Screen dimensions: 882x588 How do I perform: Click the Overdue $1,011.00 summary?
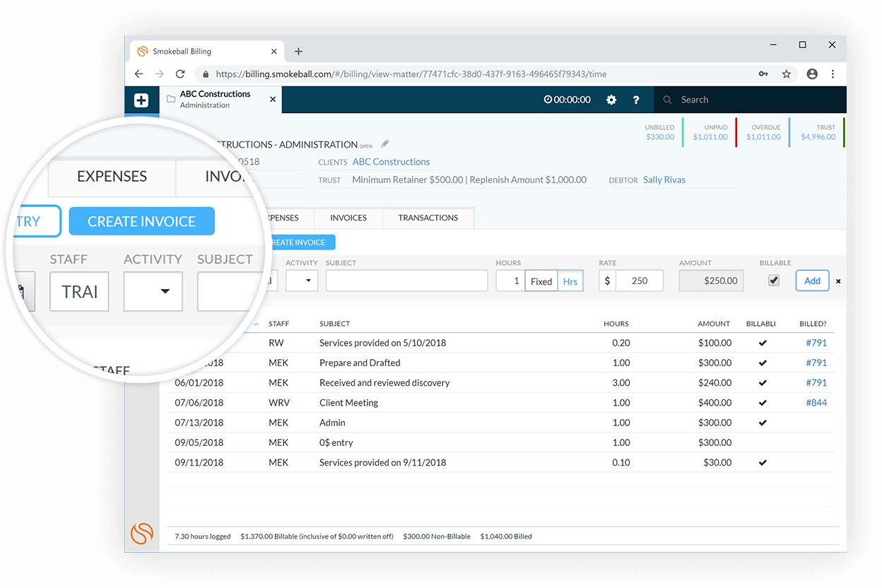pos(764,132)
